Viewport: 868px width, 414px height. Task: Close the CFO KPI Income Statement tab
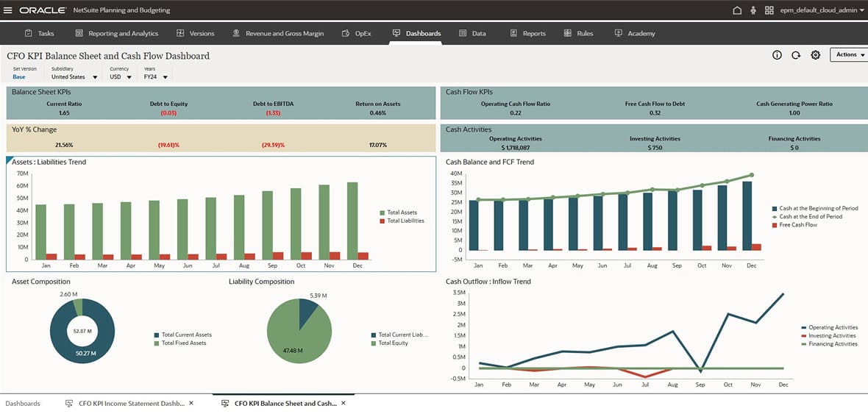191,403
